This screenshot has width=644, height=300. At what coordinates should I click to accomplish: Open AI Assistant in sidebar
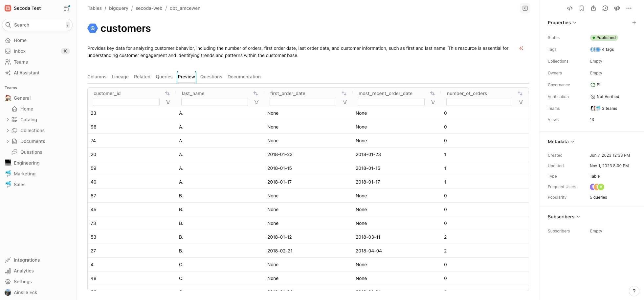coord(26,73)
